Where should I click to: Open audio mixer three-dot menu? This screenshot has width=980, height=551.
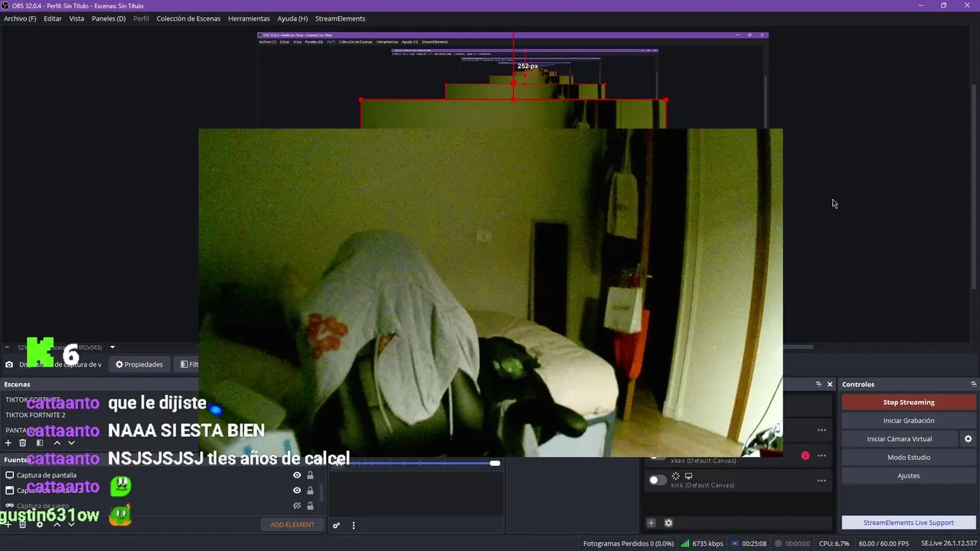[x=353, y=525]
